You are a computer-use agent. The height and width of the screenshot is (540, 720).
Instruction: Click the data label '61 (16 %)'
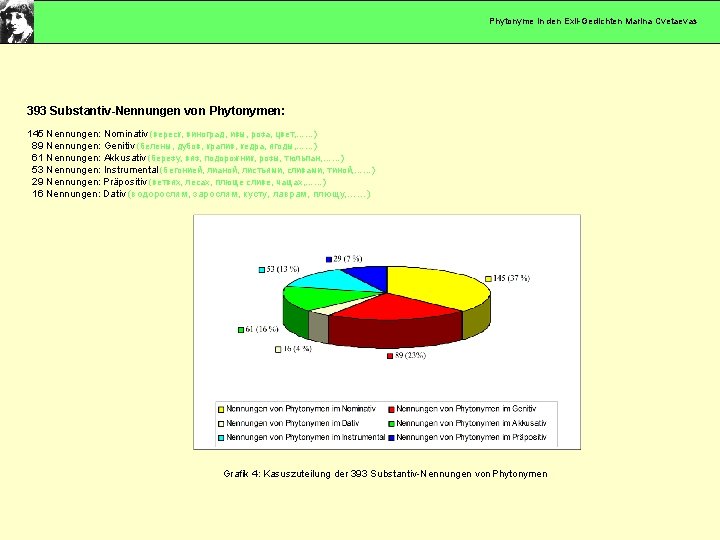262,329
